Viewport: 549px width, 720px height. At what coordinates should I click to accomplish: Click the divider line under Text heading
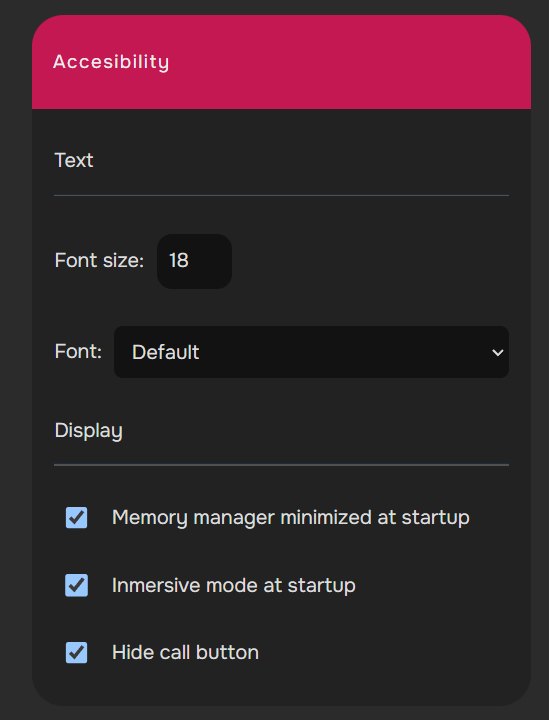(x=281, y=196)
